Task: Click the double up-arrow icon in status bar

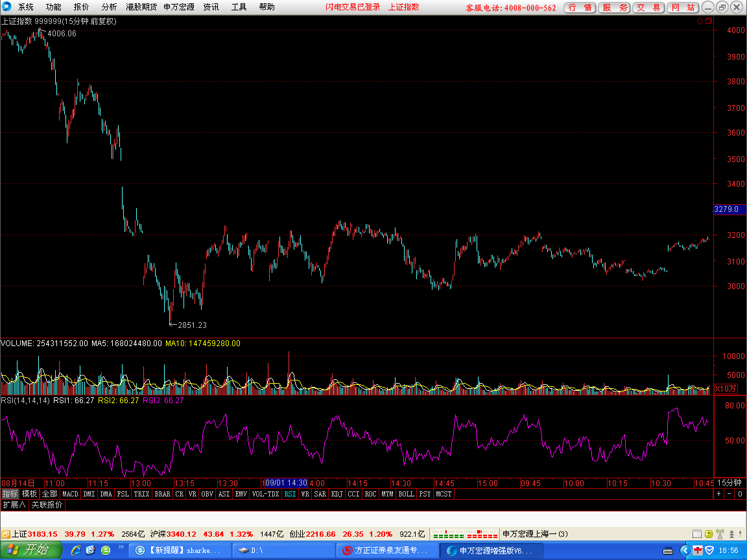Action: pos(731,534)
